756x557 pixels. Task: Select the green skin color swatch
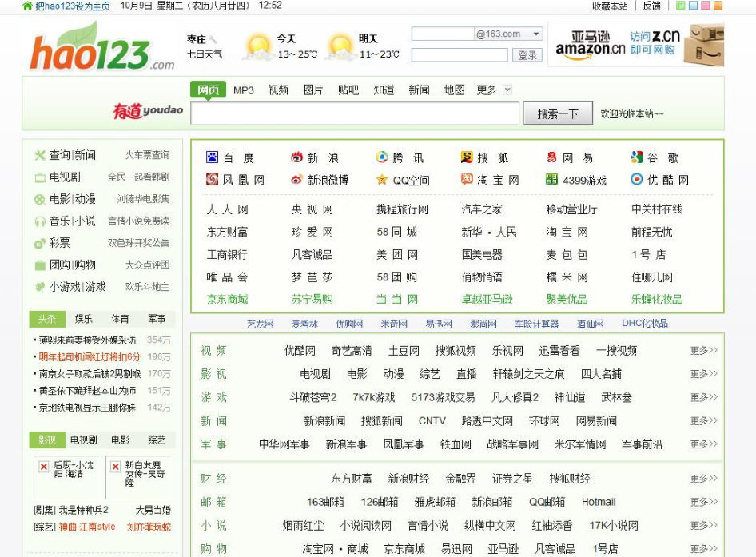click(x=681, y=6)
